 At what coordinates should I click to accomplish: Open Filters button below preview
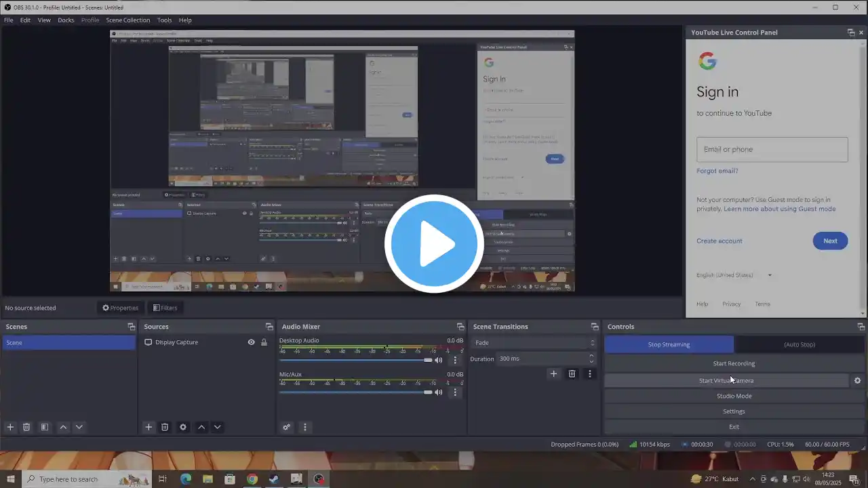pyautogui.click(x=165, y=308)
